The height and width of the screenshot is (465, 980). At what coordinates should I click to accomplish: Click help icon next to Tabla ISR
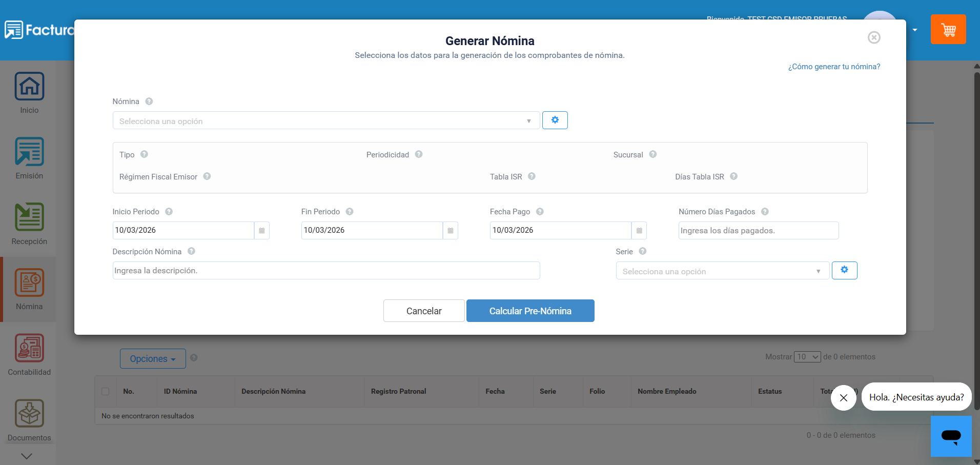point(532,176)
